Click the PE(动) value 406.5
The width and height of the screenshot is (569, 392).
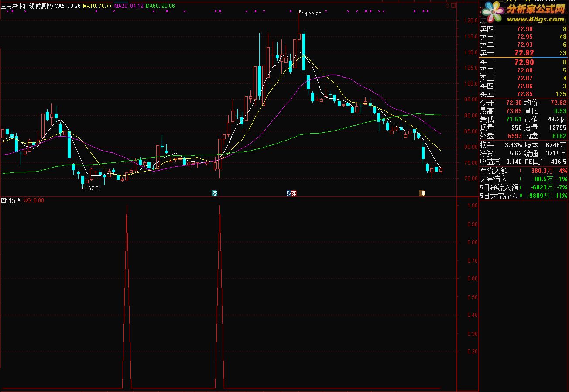[559, 162]
